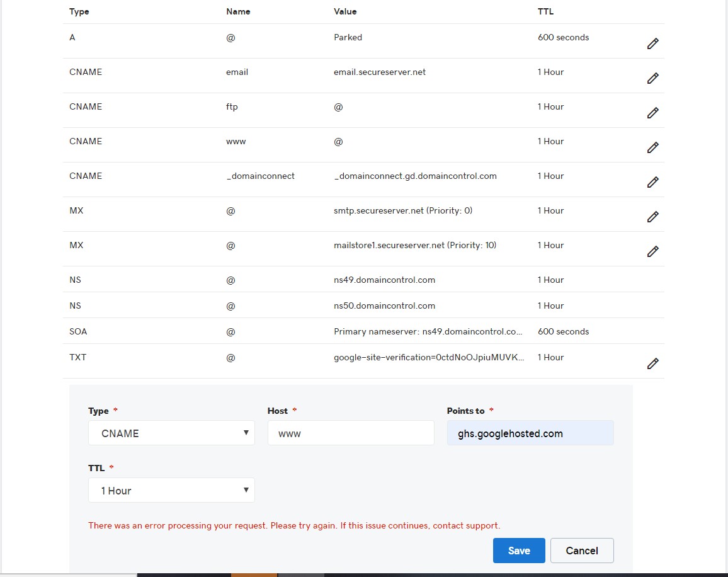
Task: Click the ftp name cell
Action: [x=232, y=107]
